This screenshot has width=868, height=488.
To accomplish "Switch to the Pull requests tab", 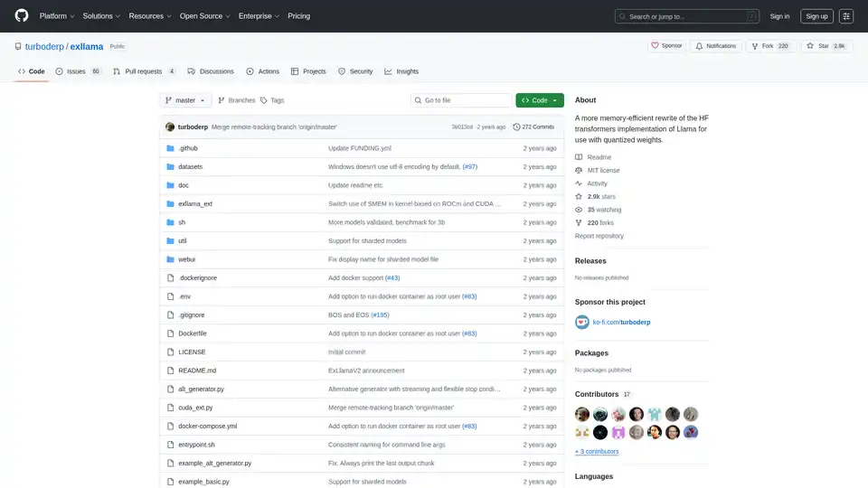I will tap(143, 71).
